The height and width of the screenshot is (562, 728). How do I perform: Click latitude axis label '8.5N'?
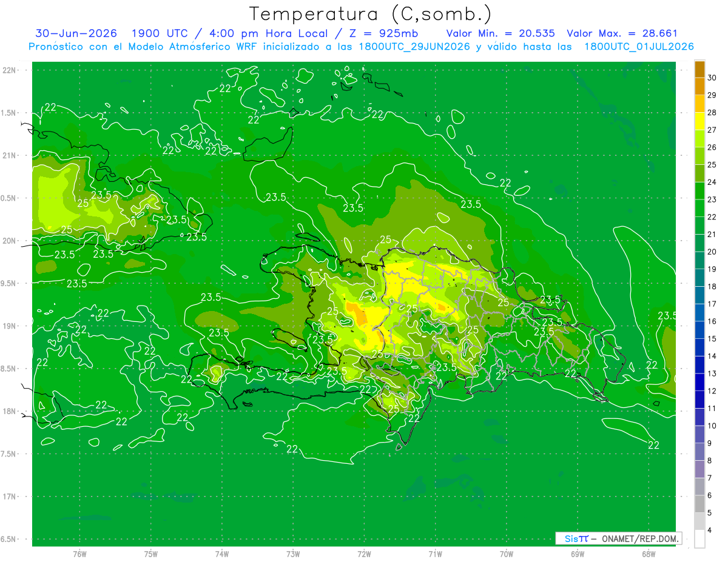(9, 369)
